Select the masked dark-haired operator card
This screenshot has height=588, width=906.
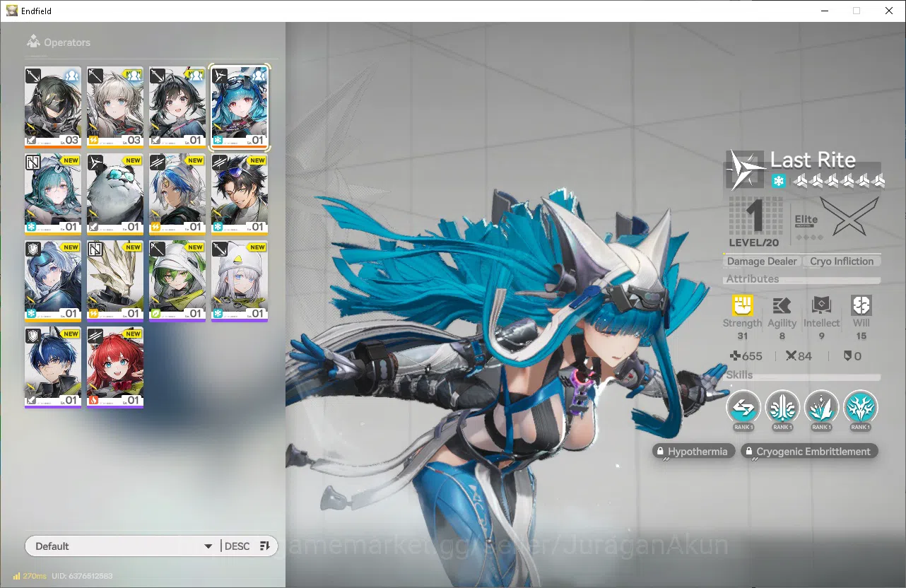53,107
